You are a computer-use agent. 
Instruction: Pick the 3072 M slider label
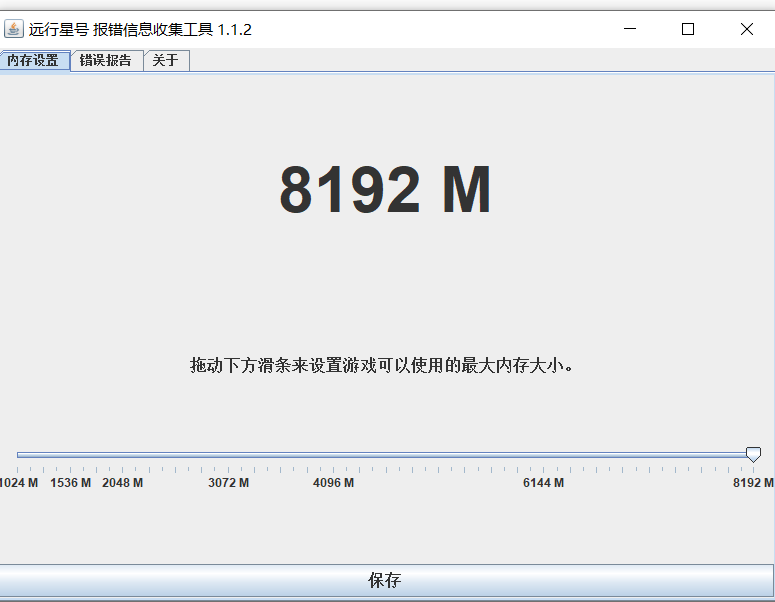tap(228, 483)
